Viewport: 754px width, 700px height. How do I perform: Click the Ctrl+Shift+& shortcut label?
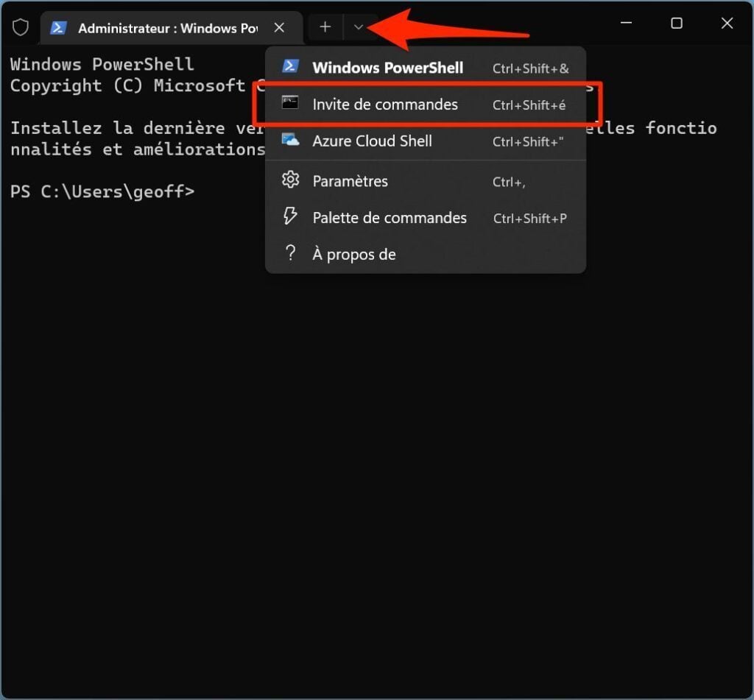tap(530, 68)
